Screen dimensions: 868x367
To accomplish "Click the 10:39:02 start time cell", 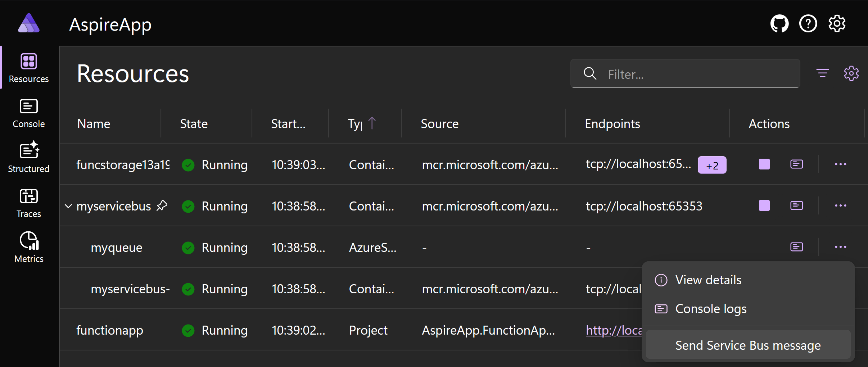I will [298, 330].
